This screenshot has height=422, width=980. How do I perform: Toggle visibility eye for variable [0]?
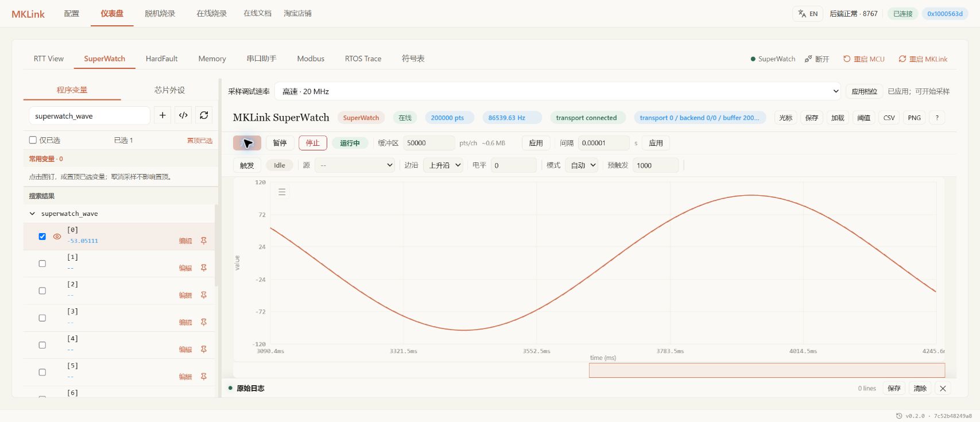57,237
